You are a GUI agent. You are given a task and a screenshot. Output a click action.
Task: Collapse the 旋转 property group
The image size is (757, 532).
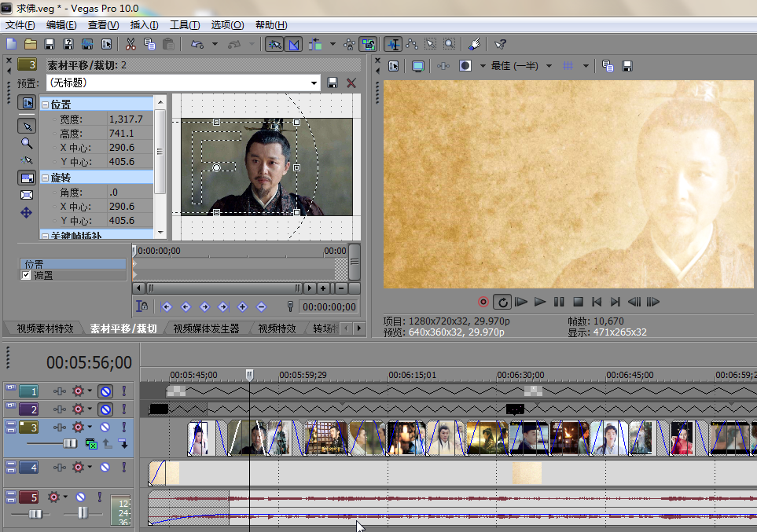click(x=45, y=178)
